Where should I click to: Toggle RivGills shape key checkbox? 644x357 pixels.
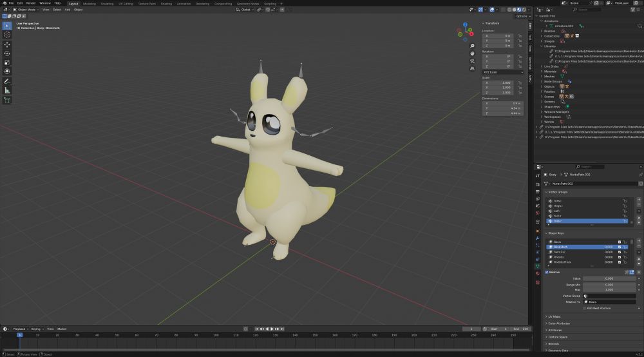620,257
